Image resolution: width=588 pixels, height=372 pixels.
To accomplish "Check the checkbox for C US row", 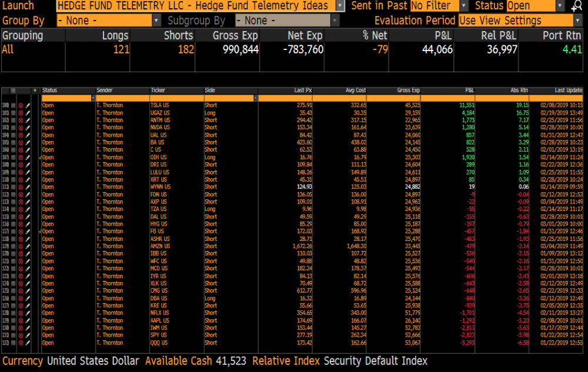I will point(13,150).
